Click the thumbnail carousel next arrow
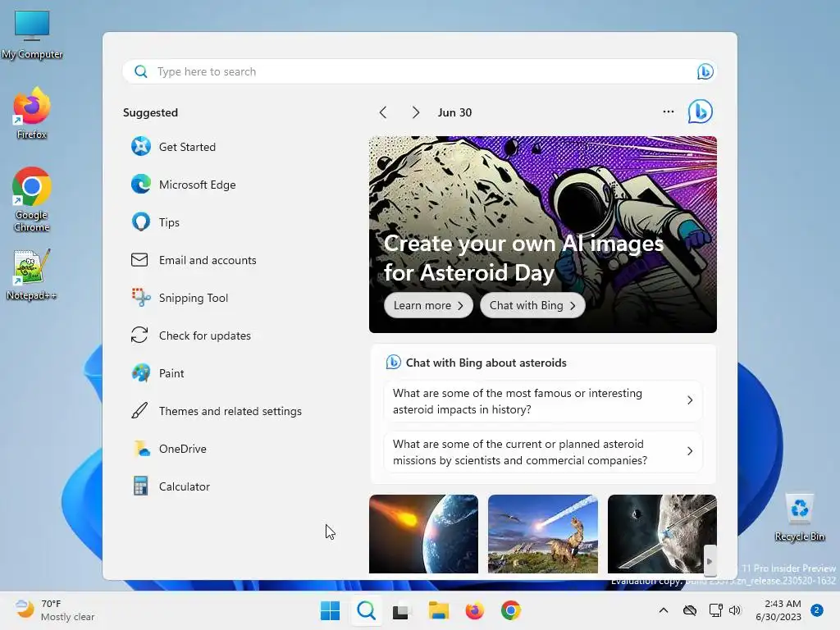The image size is (840, 630). click(710, 561)
